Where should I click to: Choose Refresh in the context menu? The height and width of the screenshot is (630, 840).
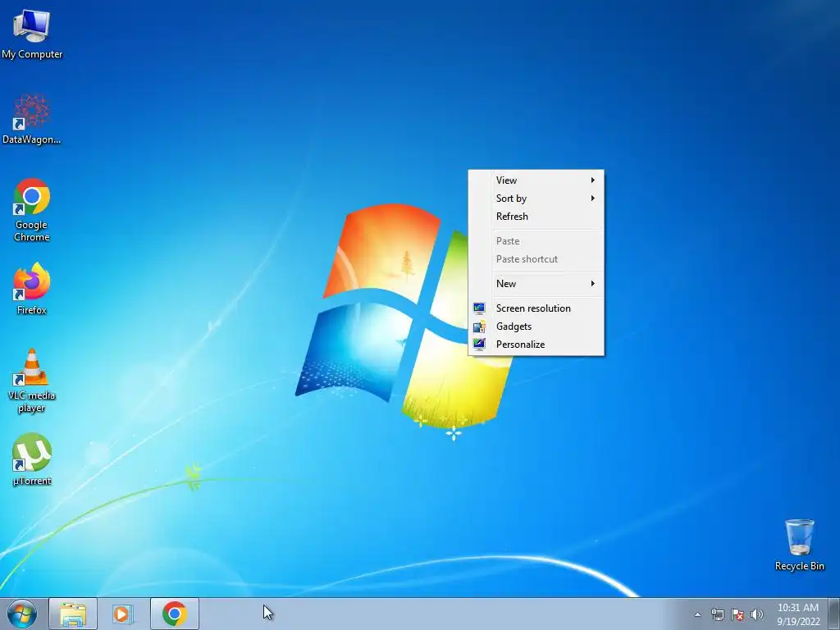tap(536, 217)
